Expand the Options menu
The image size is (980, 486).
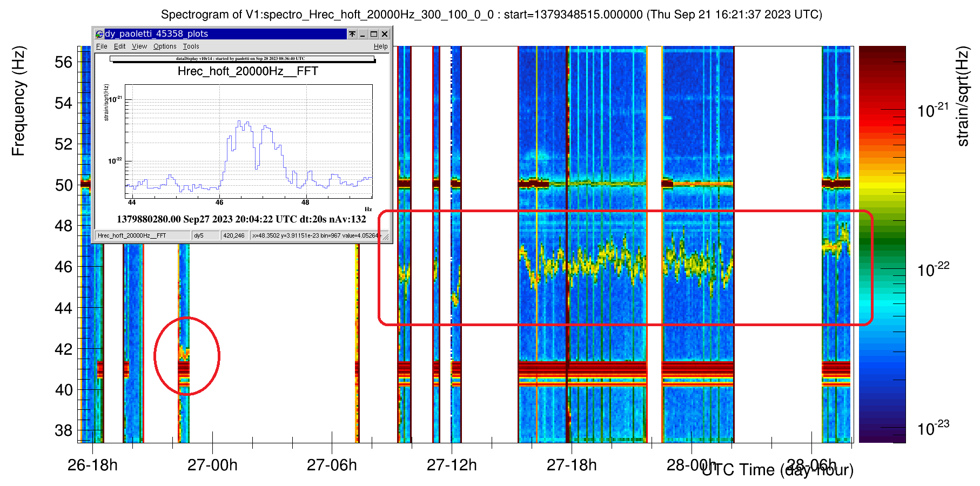pos(165,46)
